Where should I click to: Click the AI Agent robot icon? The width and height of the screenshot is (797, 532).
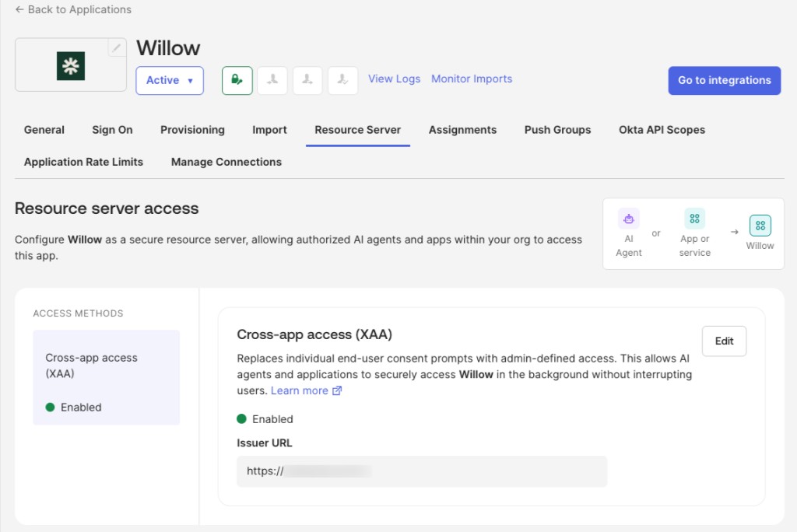(x=629, y=219)
